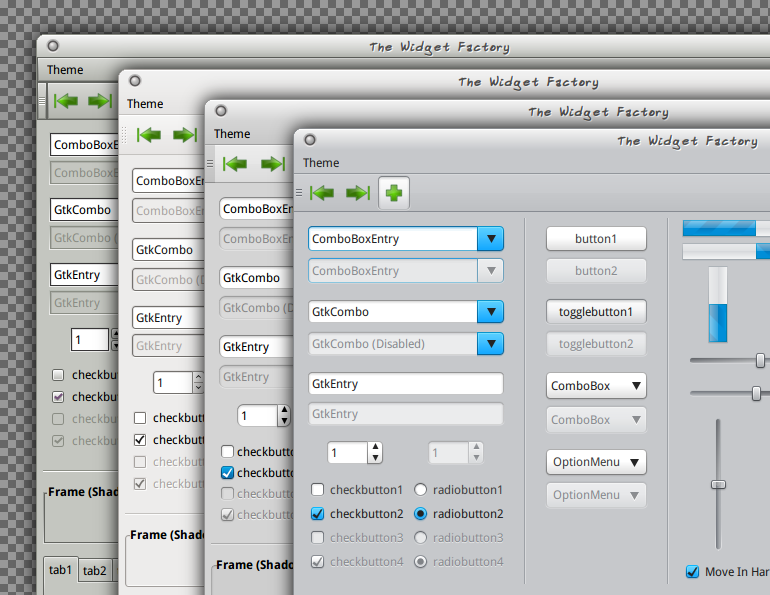Click the round window button in the front window titlebar
The width and height of the screenshot is (770, 595).
(x=310, y=140)
